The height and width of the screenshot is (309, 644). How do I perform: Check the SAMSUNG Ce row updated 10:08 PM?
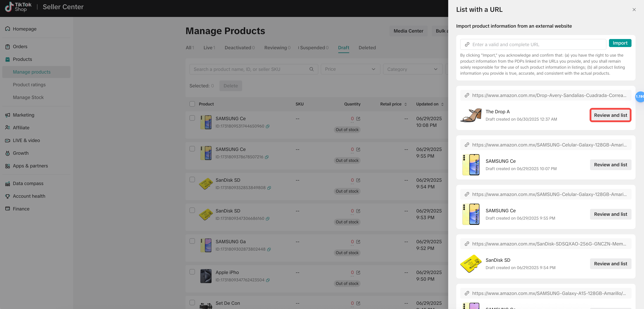pos(192,118)
